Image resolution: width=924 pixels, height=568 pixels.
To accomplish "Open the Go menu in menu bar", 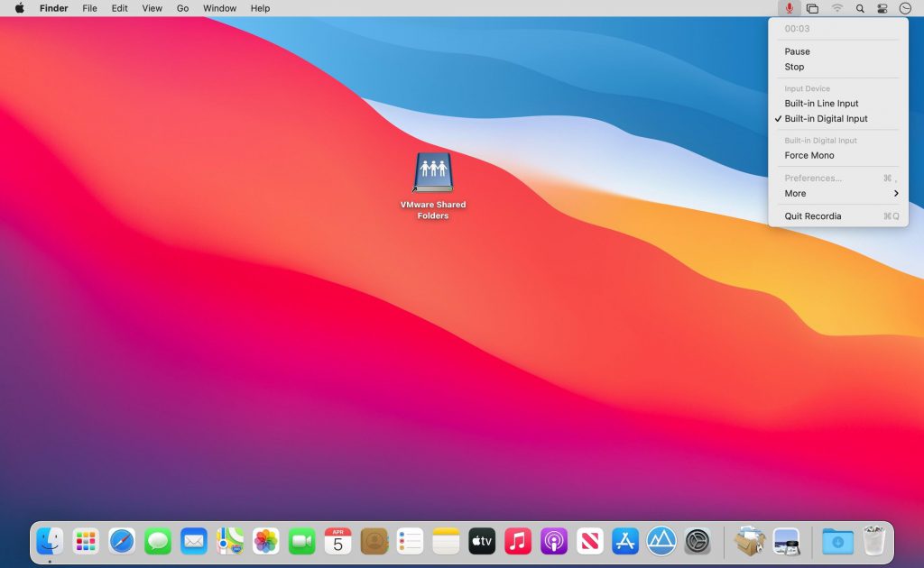I will tap(183, 8).
